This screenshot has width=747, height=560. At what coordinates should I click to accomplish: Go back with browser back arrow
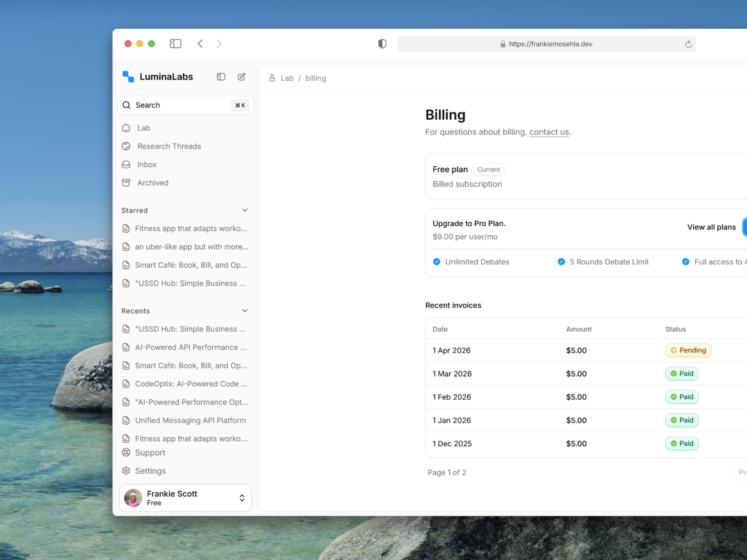(200, 44)
